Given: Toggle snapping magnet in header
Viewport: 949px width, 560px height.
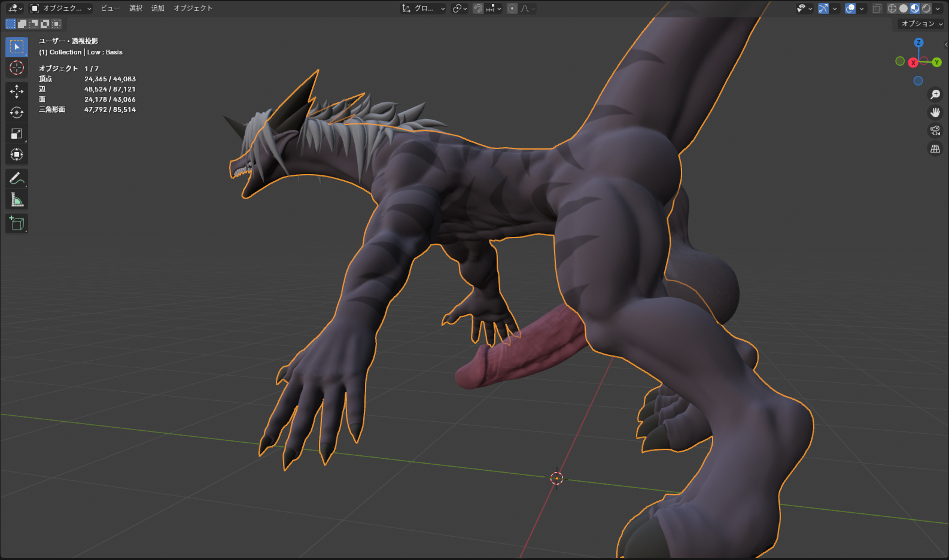Looking at the screenshot, I should [478, 8].
